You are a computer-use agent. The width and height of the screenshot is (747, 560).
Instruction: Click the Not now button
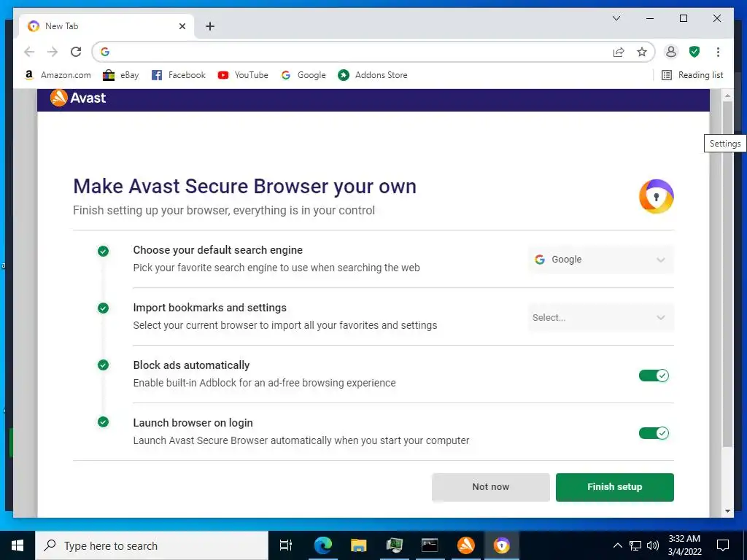[x=491, y=487]
